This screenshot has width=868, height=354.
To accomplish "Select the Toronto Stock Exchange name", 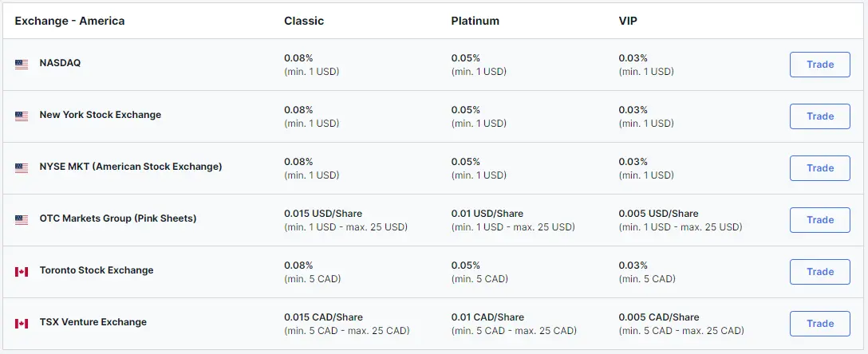I will coord(97,270).
